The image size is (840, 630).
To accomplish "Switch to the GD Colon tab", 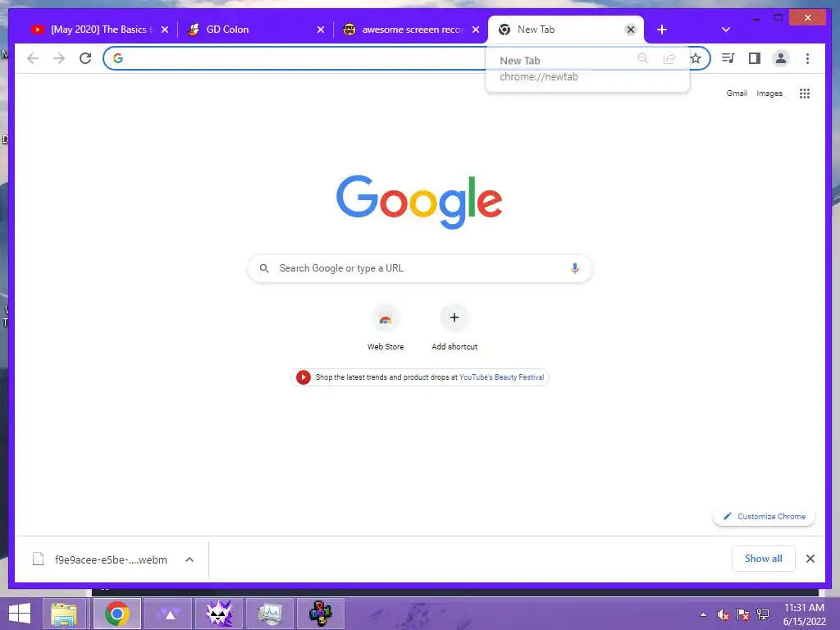I will point(256,30).
